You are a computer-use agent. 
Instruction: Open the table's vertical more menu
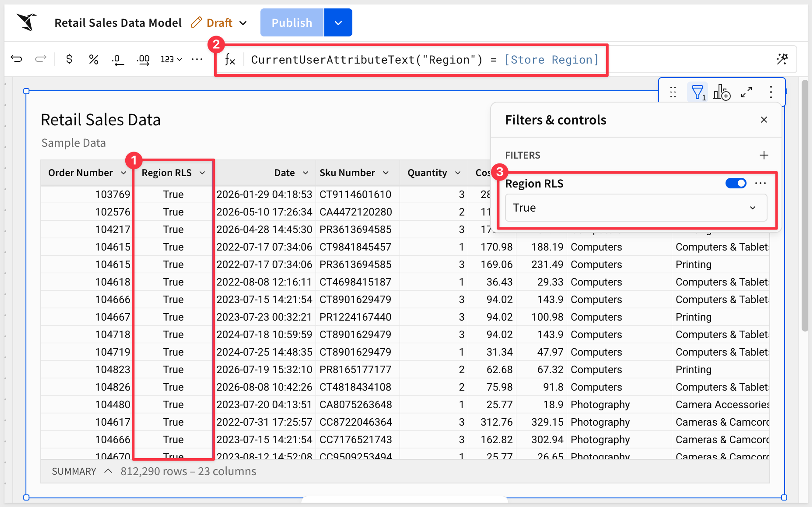point(771,92)
